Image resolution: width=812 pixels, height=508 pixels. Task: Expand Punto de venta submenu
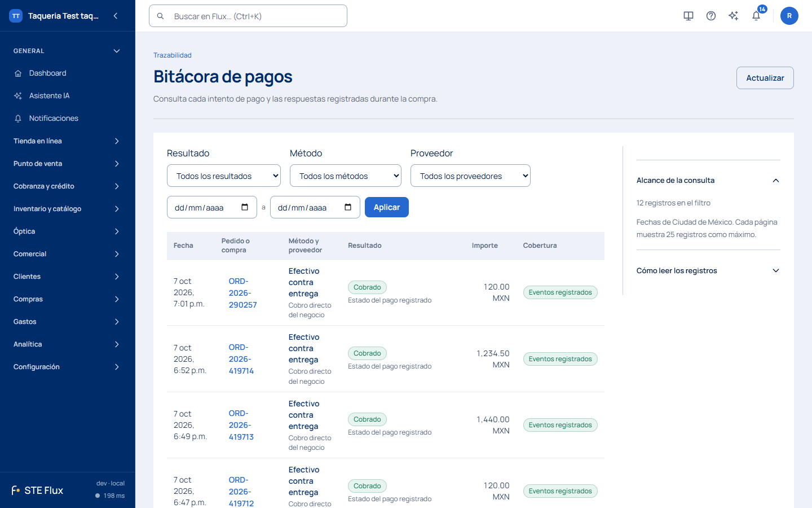click(x=68, y=164)
